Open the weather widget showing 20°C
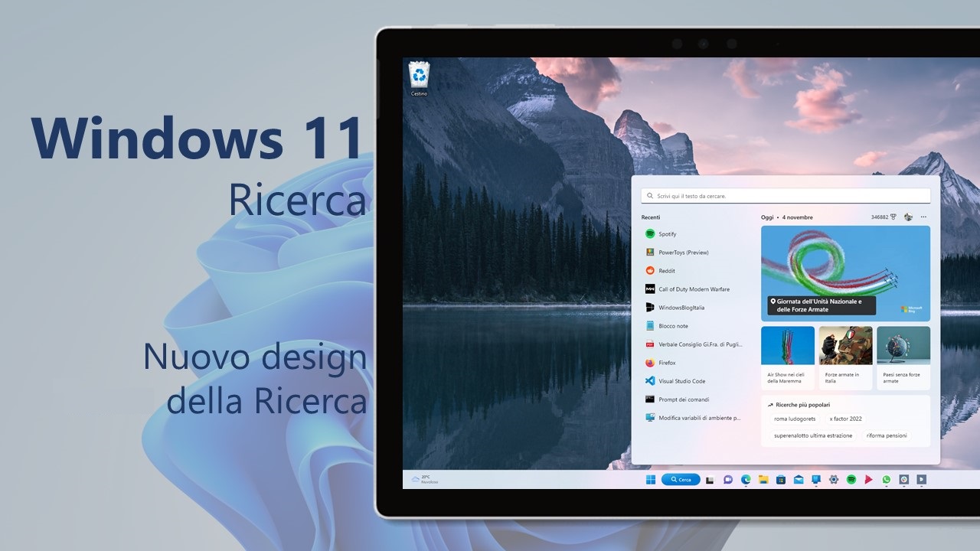This screenshot has height=551, width=980. 425,479
